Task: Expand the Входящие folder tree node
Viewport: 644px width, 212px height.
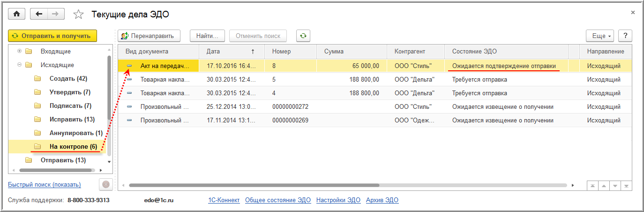Action: pyautogui.click(x=19, y=51)
